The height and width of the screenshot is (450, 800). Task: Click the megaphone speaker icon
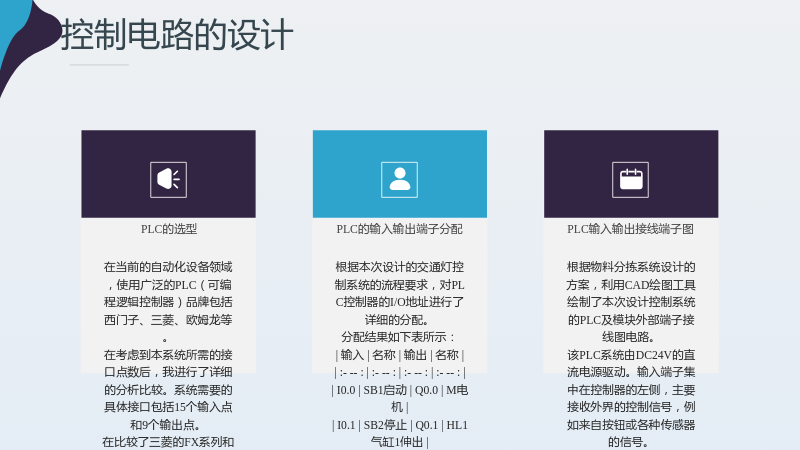point(168,180)
